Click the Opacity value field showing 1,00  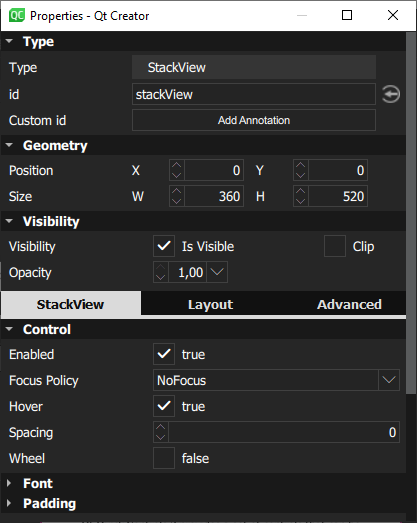[188, 272]
